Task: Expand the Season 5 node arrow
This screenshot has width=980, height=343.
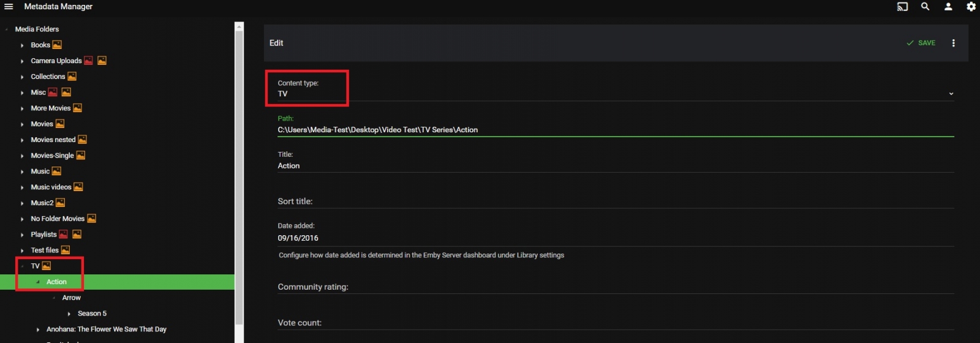Action: tap(69, 314)
